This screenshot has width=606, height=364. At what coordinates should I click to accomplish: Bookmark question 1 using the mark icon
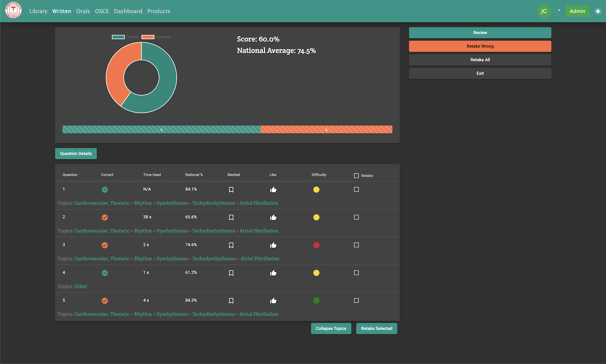click(231, 190)
